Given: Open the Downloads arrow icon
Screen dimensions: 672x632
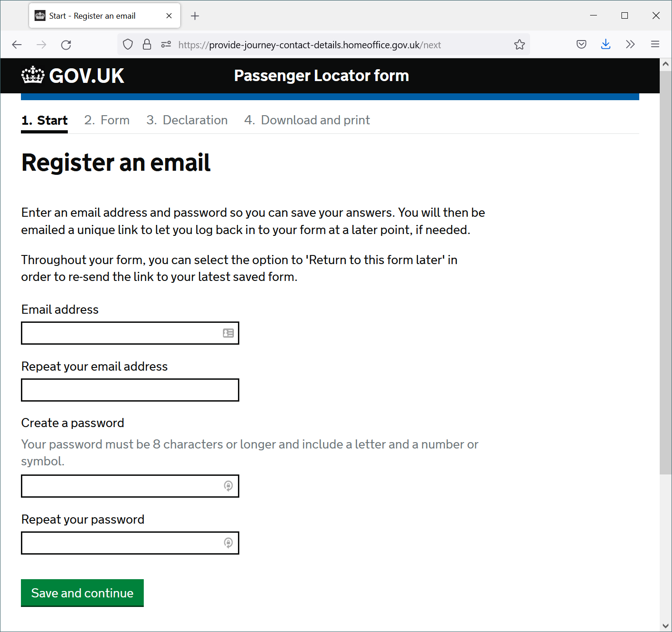Looking at the screenshot, I should click(606, 44).
